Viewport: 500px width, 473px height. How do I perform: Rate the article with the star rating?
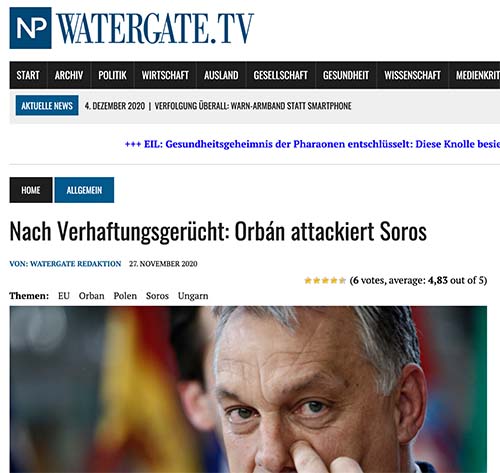(325, 281)
